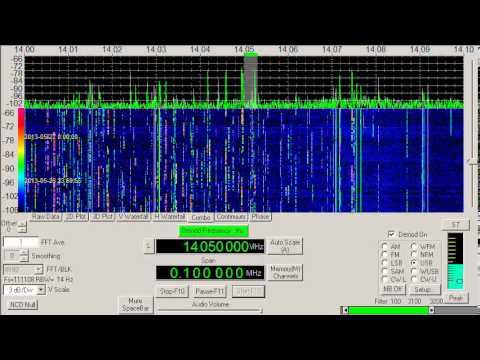
Task: Open the FFT/BLK size dropdown
Action: tap(23, 269)
